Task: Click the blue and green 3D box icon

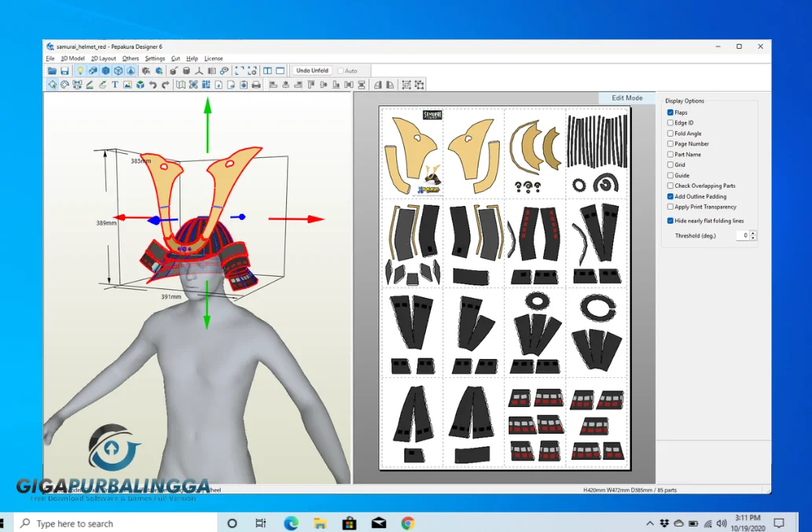Action: 141,84
